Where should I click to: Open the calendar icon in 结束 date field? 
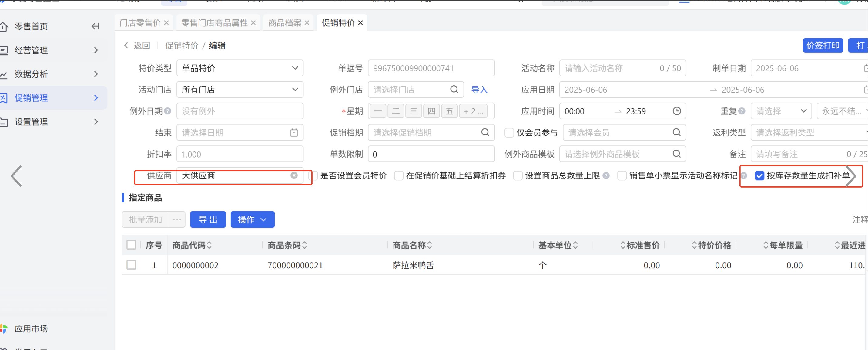[x=294, y=132]
